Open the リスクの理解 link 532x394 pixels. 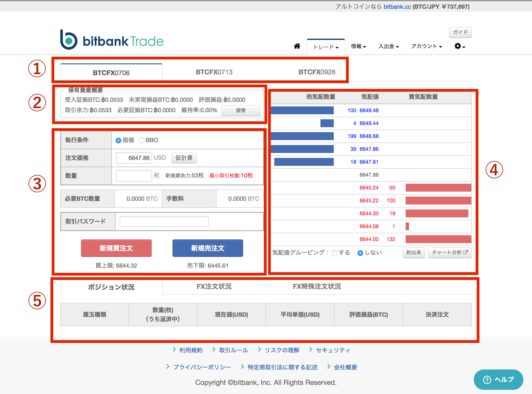pyautogui.click(x=282, y=350)
